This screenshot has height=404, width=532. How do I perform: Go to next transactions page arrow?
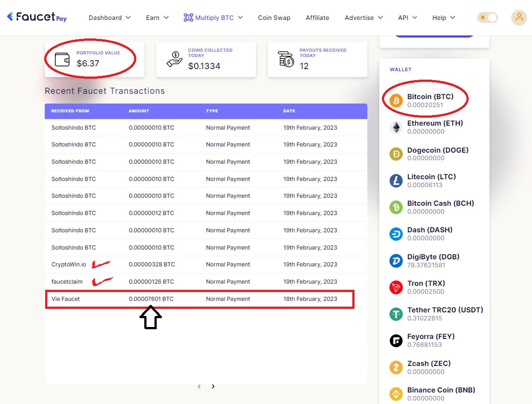pyautogui.click(x=213, y=386)
